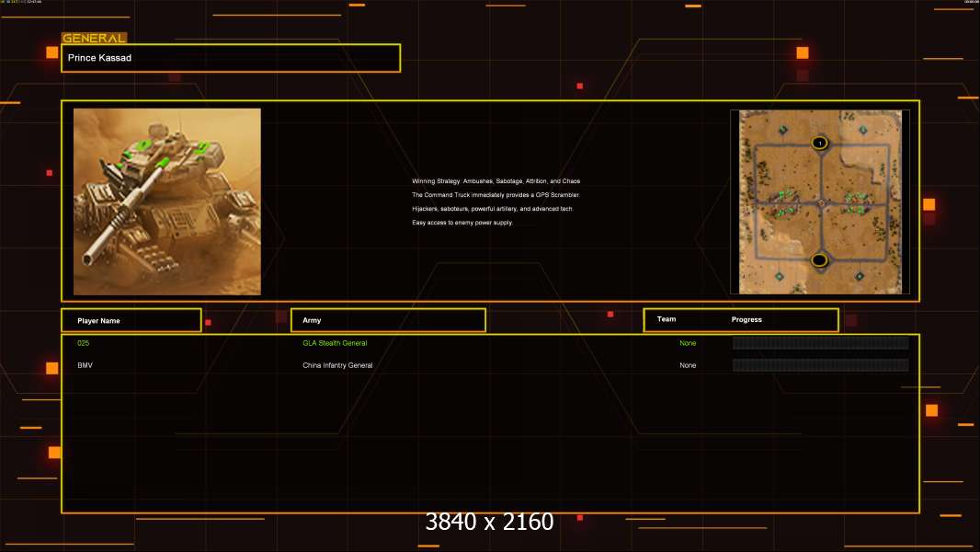The image size is (980, 552).
Task: Click the desert map preview thumbnail
Action: (820, 201)
